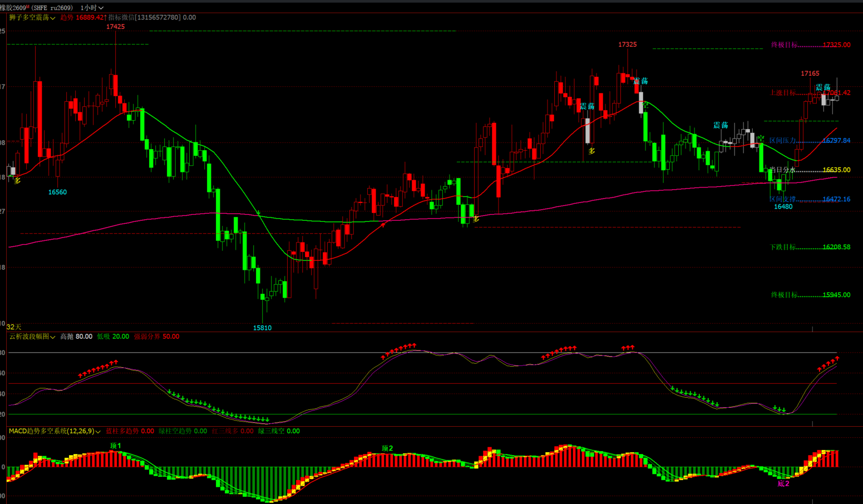This screenshot has height=504, width=863.
Task: Click the 32天 period label
Action: [x=14, y=327]
